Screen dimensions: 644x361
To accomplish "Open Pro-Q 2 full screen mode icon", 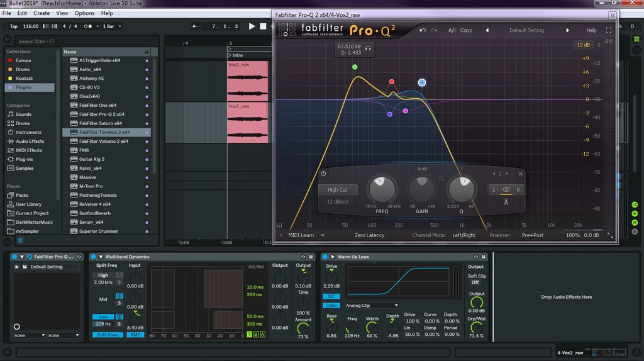I will 608,30.
